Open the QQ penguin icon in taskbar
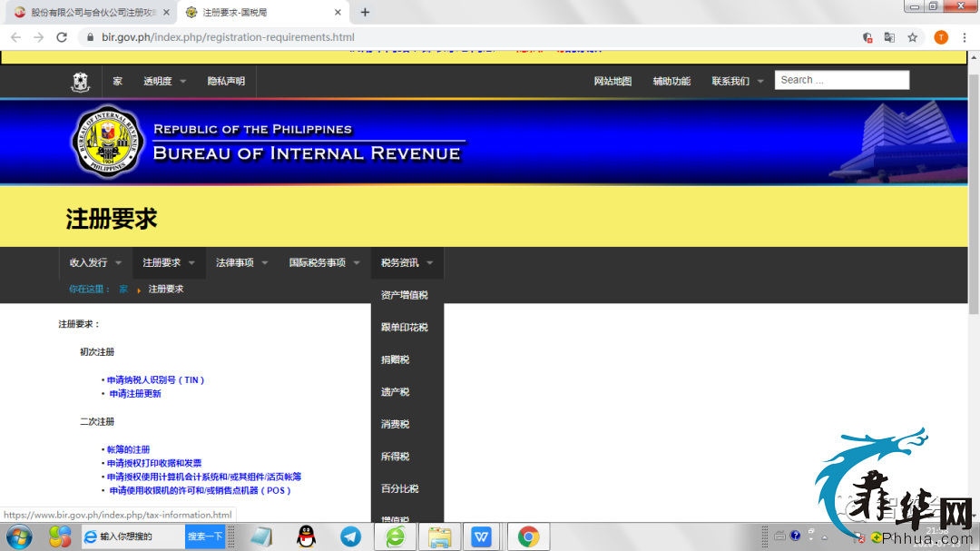 307,536
